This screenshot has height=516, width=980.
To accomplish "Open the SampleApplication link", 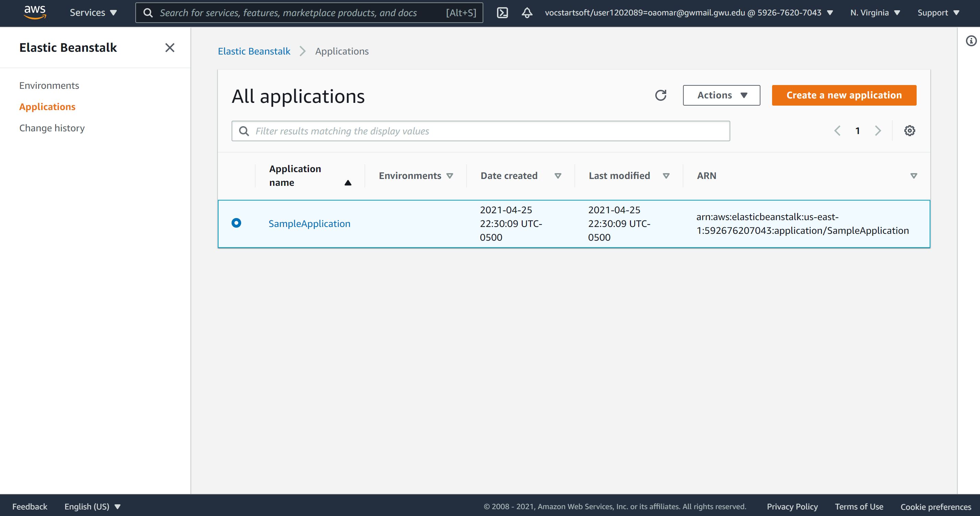I will click(309, 224).
